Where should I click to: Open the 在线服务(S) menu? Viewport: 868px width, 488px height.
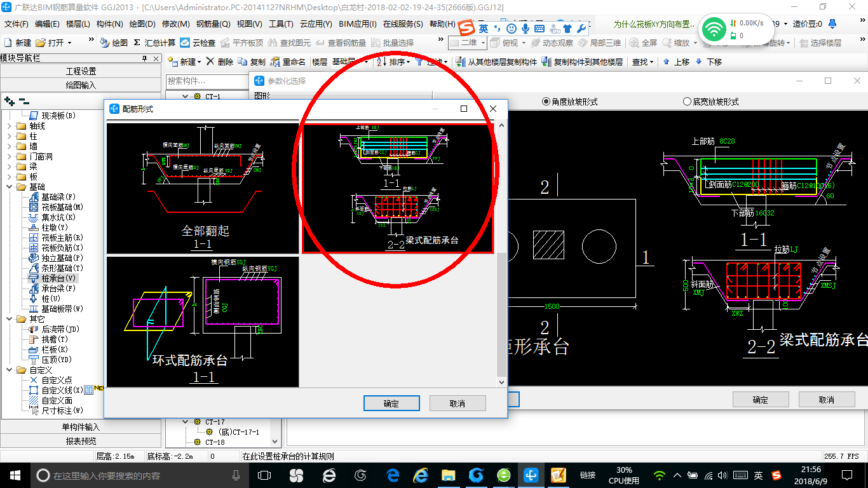[403, 24]
